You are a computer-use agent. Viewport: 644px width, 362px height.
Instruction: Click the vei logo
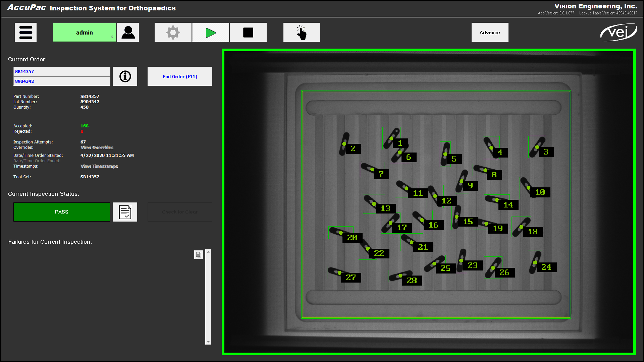tap(619, 33)
